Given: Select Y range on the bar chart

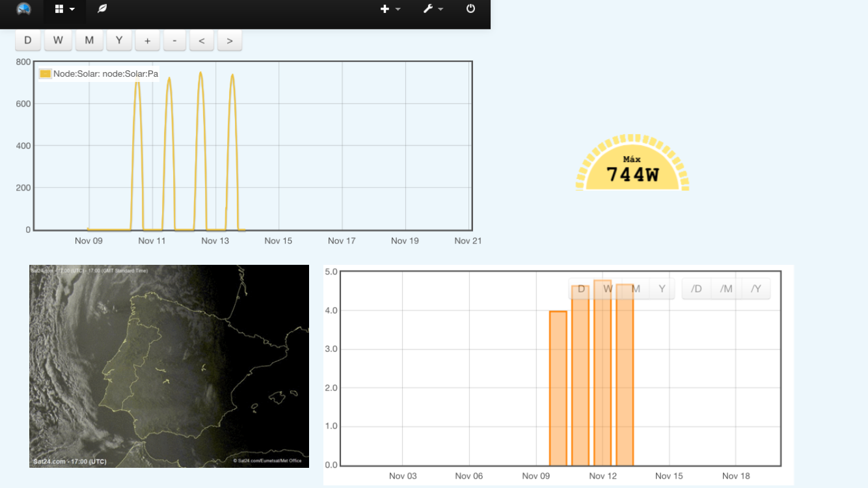Looking at the screenshot, I should [x=662, y=289].
